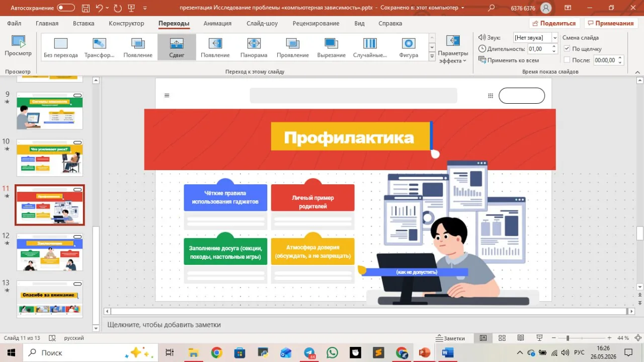Click the Undo arrow icon
This screenshot has width=644, height=362.
pos(99,8)
